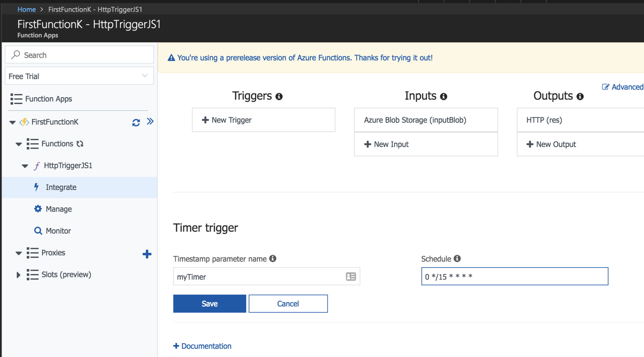Collapse the HttpTriggerJS1 node
Viewport: 644px width, 357px height.
[x=25, y=166]
